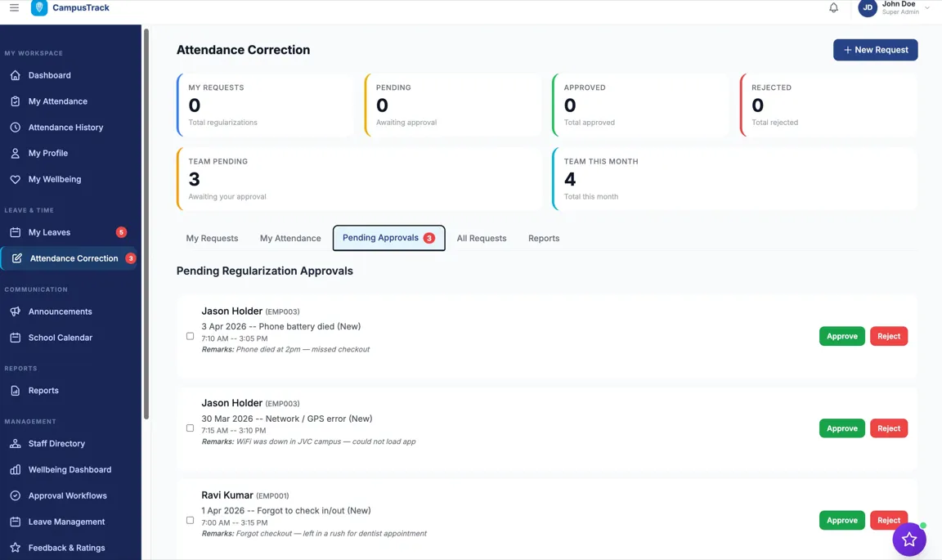Approve Ravi Kumar's regularization request
The image size is (942, 560).
point(841,520)
